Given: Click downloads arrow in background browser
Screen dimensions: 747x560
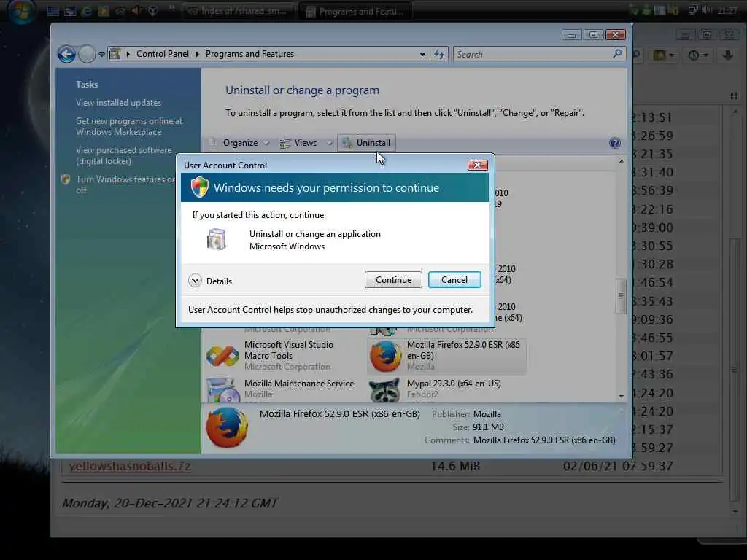Looking at the screenshot, I should click(x=727, y=55).
